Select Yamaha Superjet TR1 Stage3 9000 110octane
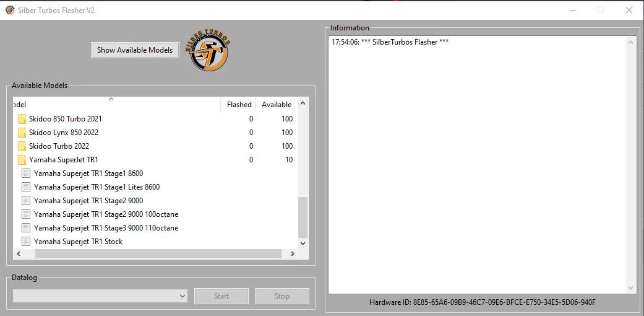The width and height of the screenshot is (644, 316). 106,228
